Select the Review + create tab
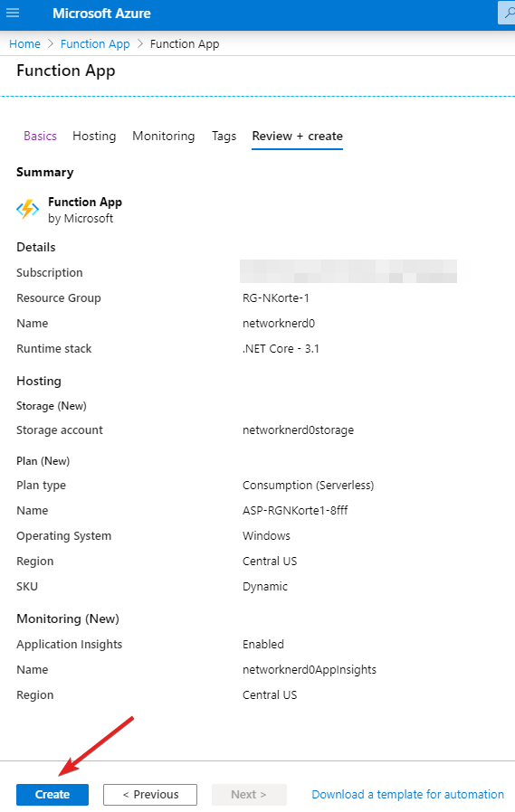 coord(298,136)
